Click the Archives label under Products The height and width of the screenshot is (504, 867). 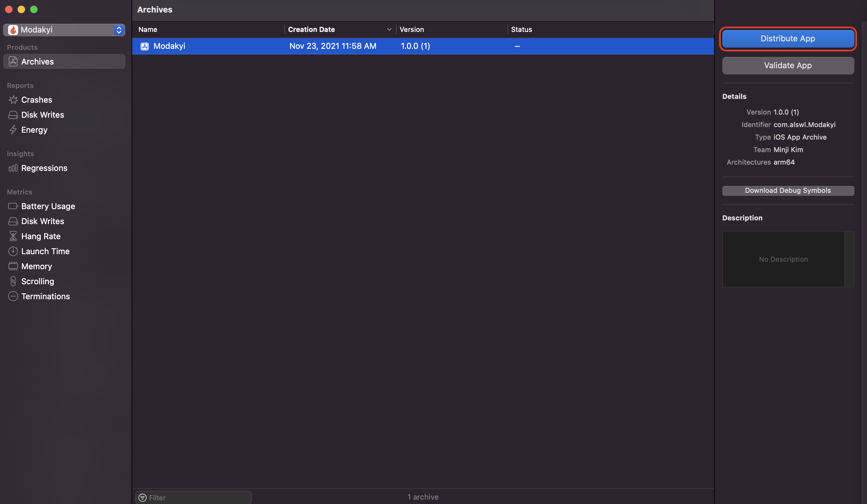tap(38, 62)
